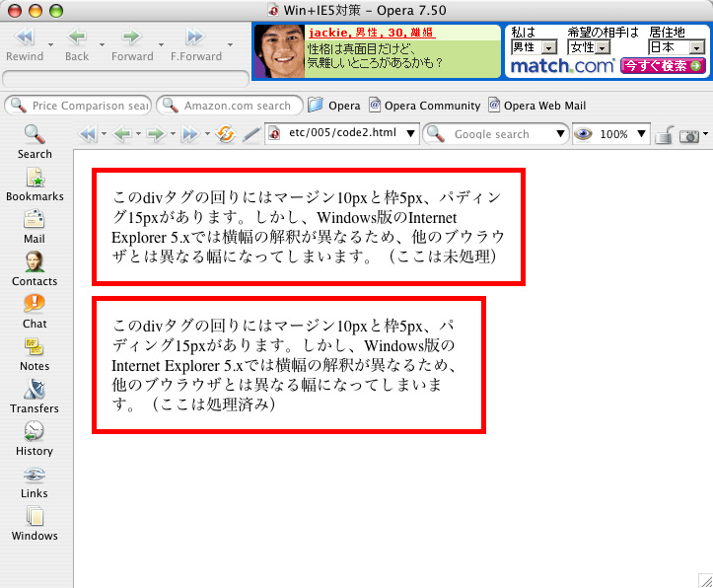Open the Windows panel
713x588 pixels.
35,523
